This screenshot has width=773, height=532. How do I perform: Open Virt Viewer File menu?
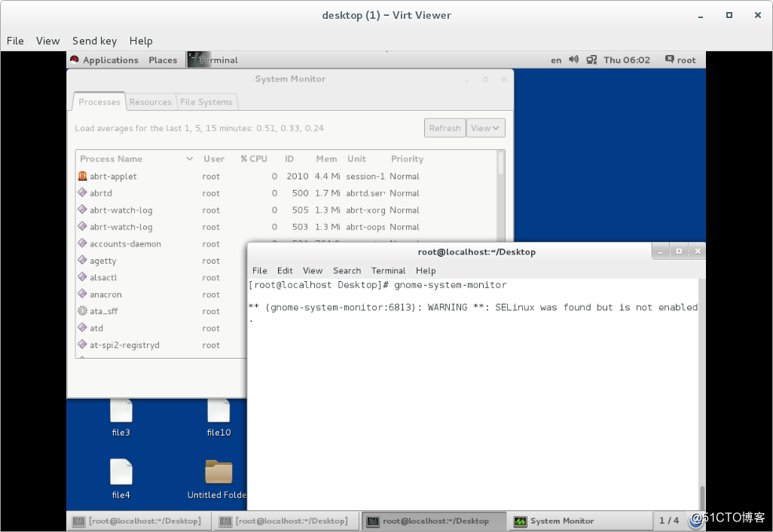click(x=15, y=41)
